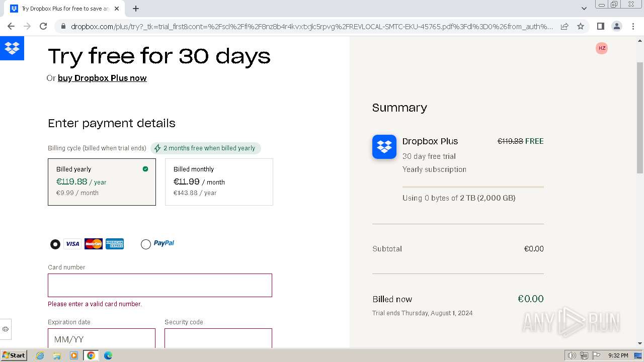Open Chrome profile icon
Screen dimensions: 644x362
click(617, 26)
